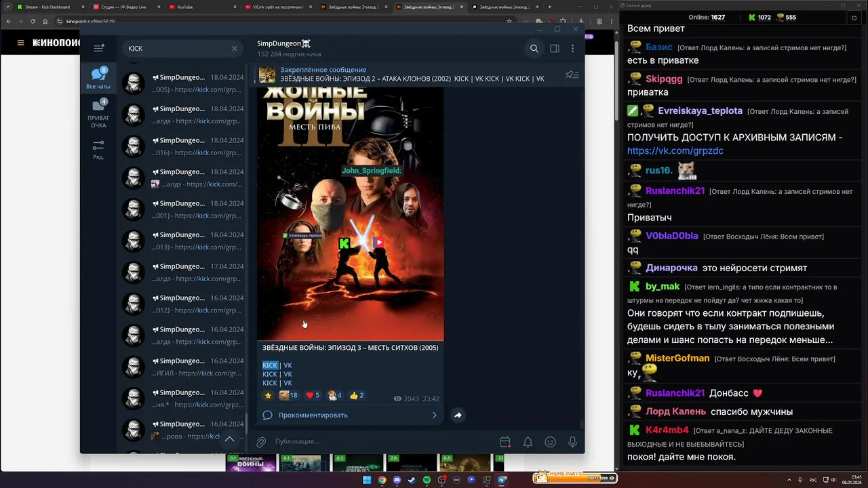This screenshot has height=488, width=868.
Task: Open the movie thumbnail rated 8.2
Action: coord(357,463)
